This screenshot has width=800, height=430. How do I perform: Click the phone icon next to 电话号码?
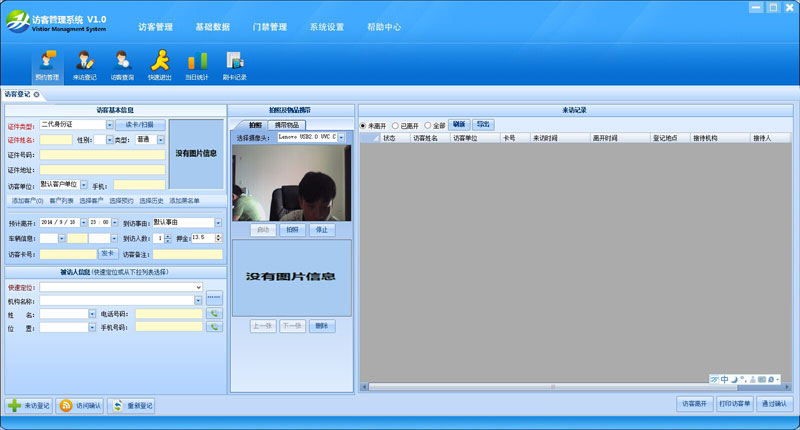tap(214, 314)
